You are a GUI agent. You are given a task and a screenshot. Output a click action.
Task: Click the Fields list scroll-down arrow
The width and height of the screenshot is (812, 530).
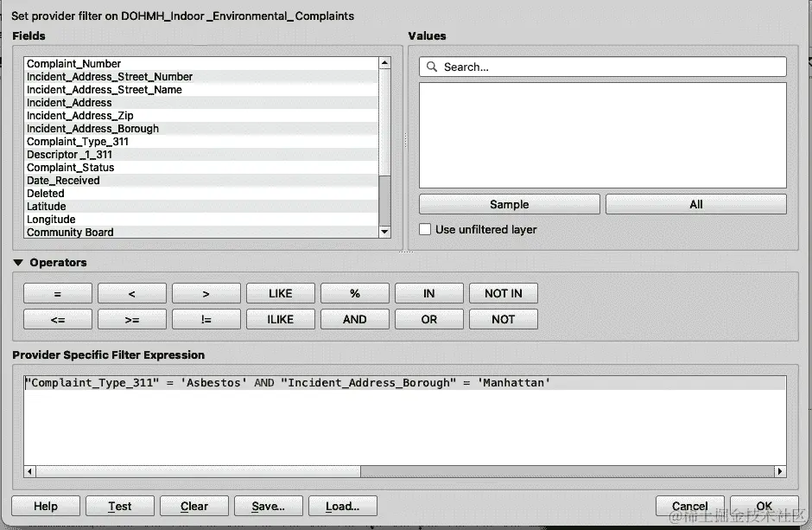[x=384, y=232]
